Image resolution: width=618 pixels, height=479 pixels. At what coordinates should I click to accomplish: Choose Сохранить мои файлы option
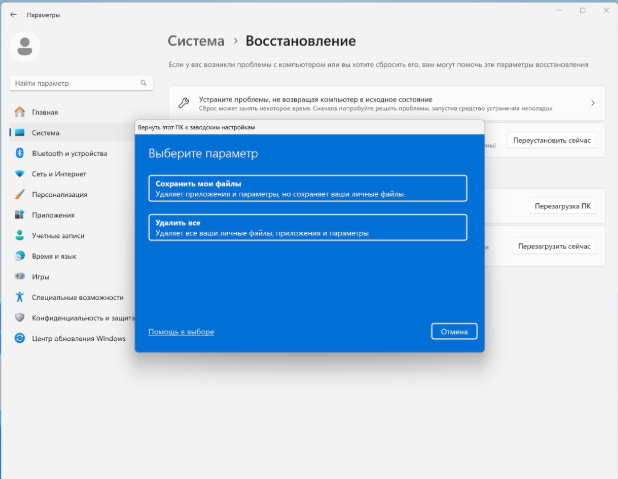coord(308,188)
